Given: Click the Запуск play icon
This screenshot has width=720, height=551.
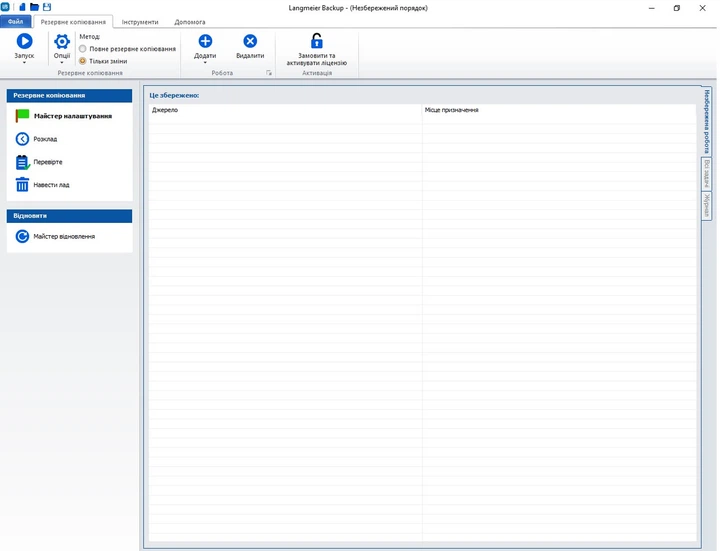Looking at the screenshot, I should [x=24, y=41].
